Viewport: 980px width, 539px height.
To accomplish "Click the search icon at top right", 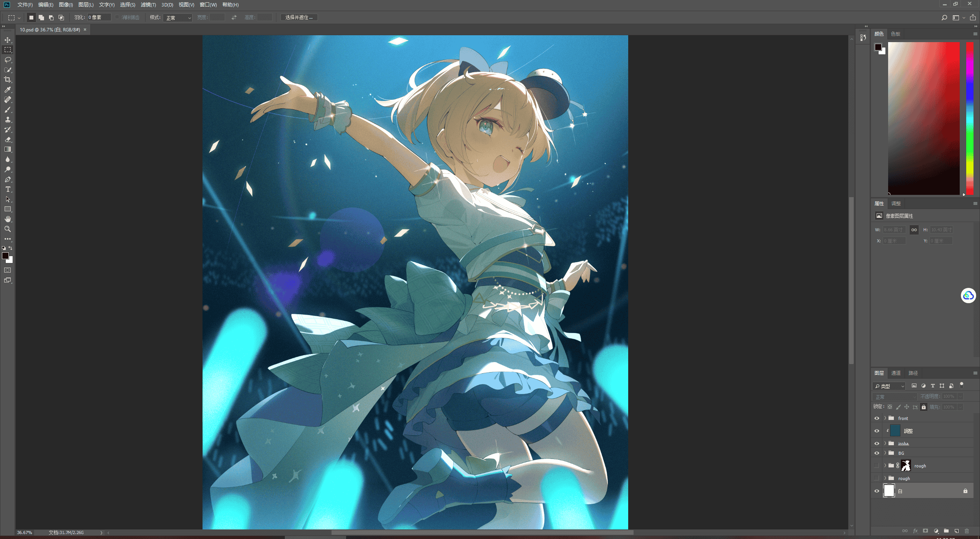I will pyautogui.click(x=944, y=18).
